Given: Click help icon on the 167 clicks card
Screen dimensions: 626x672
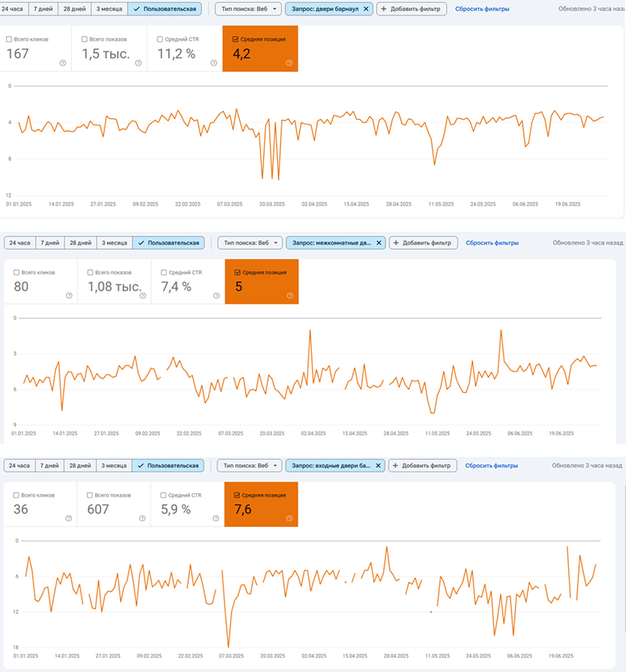Looking at the screenshot, I should [x=63, y=63].
